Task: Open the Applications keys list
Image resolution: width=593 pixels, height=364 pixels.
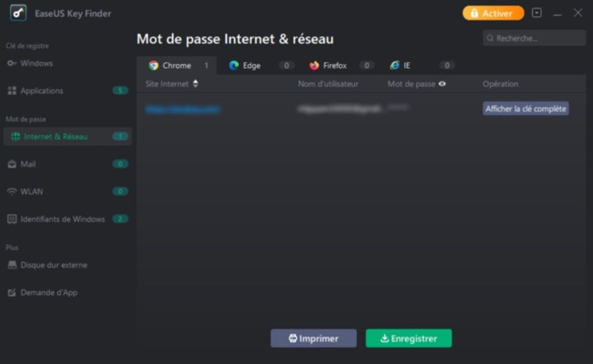Action: (x=67, y=91)
